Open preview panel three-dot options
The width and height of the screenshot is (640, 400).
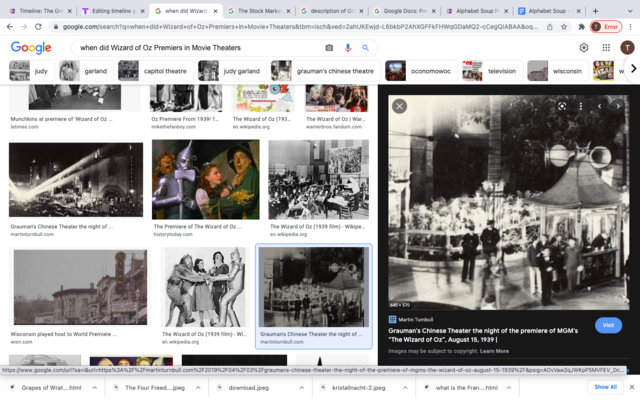tap(580, 107)
